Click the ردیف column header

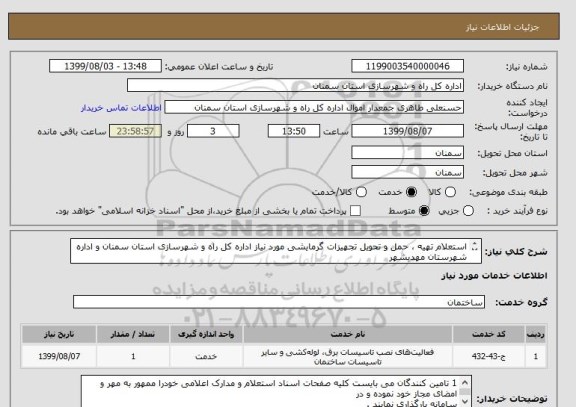(x=536, y=334)
